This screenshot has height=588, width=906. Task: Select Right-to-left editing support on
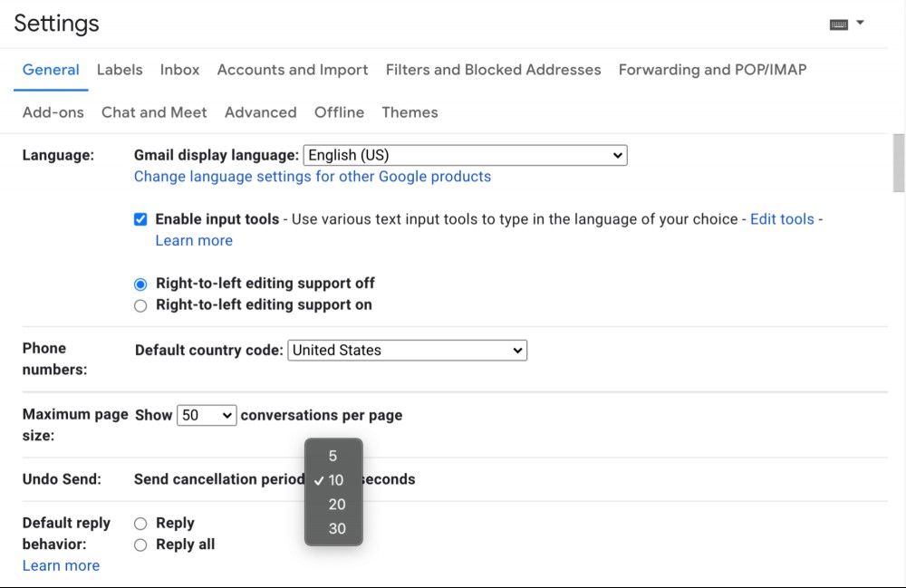point(140,305)
